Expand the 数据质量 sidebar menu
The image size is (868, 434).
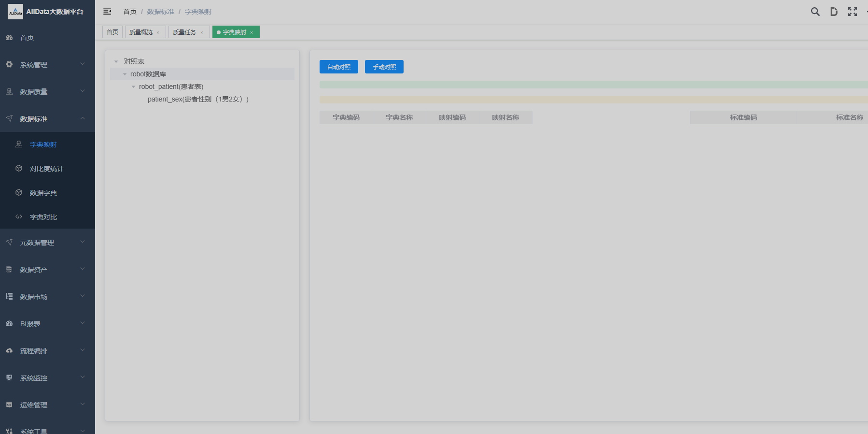point(47,92)
